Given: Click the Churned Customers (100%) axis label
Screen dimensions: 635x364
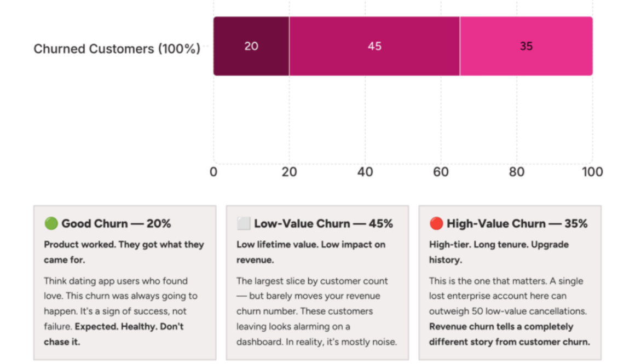Looking at the screenshot, I should pos(117,49).
